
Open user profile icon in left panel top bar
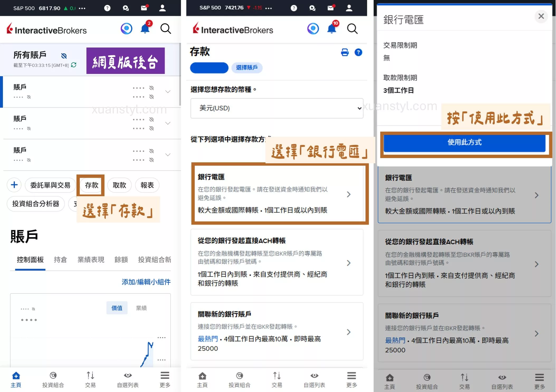pos(163,8)
